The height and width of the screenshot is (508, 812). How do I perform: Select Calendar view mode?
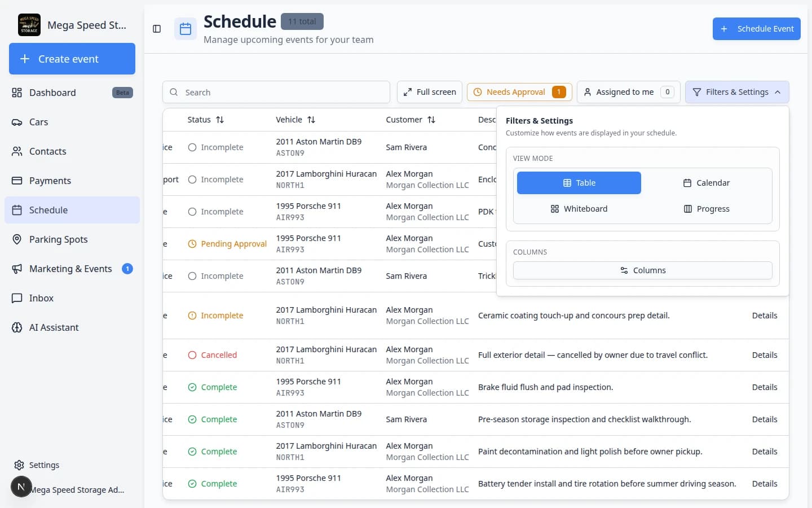(x=706, y=183)
